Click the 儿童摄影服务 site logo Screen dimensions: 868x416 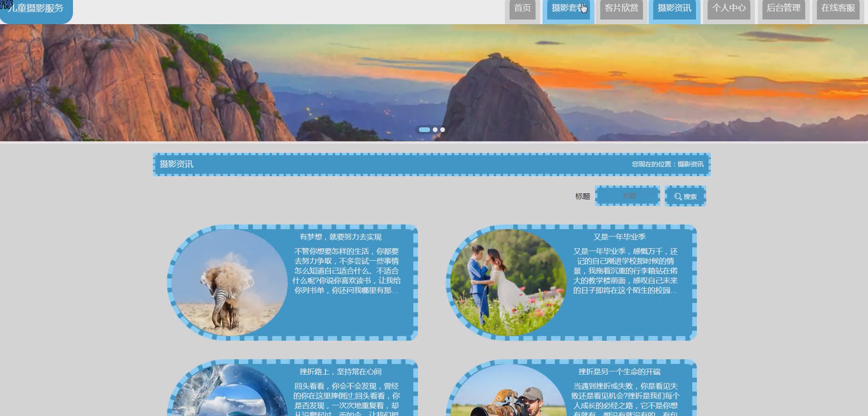click(x=36, y=9)
